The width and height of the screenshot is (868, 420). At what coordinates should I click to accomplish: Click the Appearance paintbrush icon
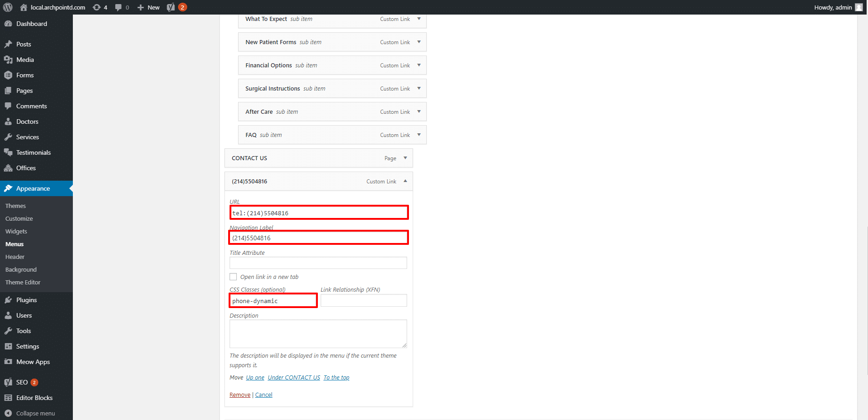[x=8, y=188]
